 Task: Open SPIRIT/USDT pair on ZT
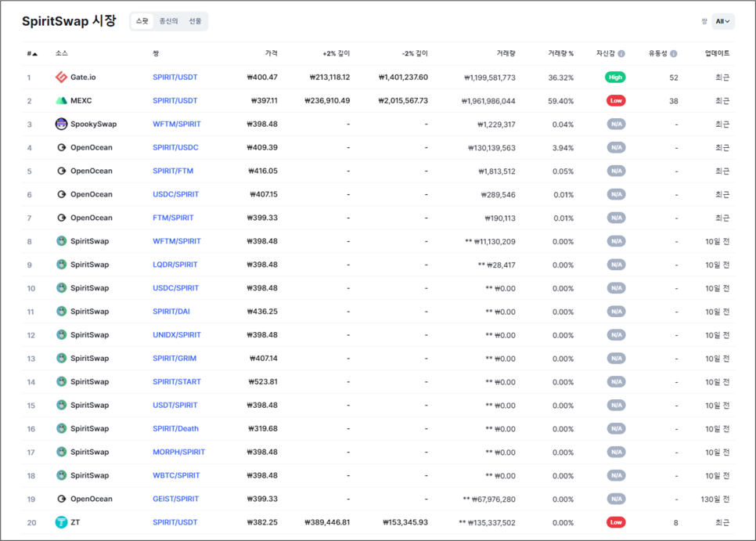(x=175, y=522)
